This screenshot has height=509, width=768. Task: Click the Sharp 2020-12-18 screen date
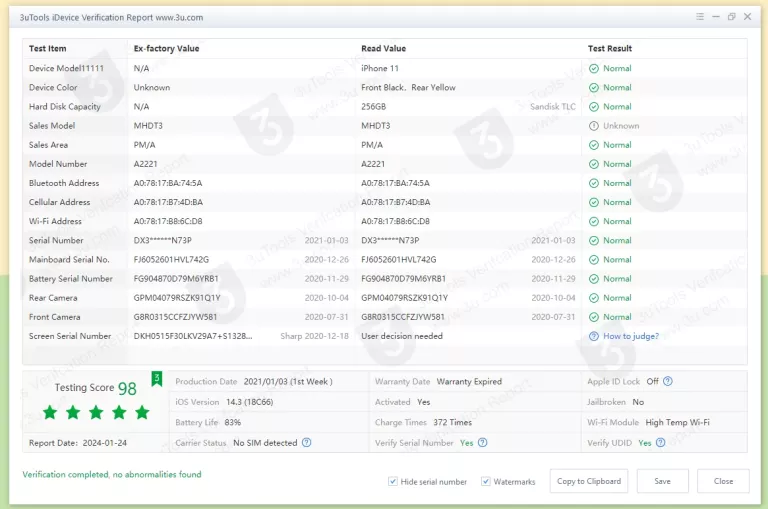click(x=314, y=336)
